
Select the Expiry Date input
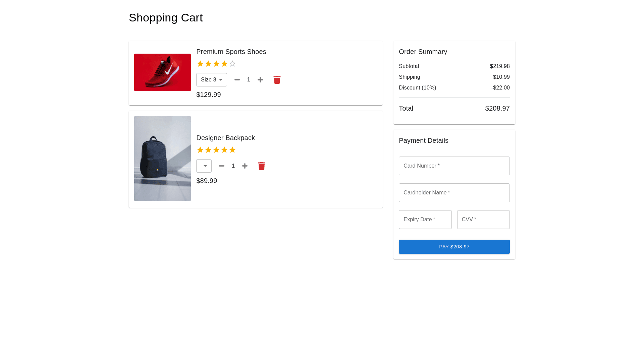[425, 220]
